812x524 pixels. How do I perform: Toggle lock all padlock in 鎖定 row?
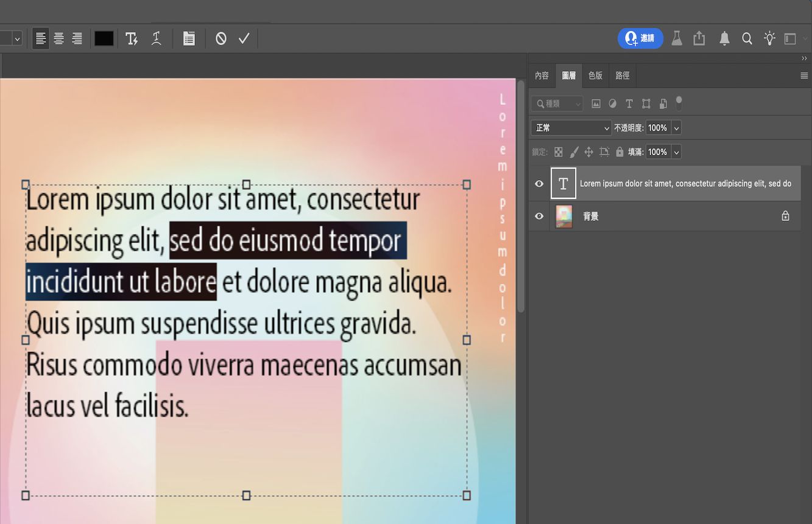tap(620, 152)
